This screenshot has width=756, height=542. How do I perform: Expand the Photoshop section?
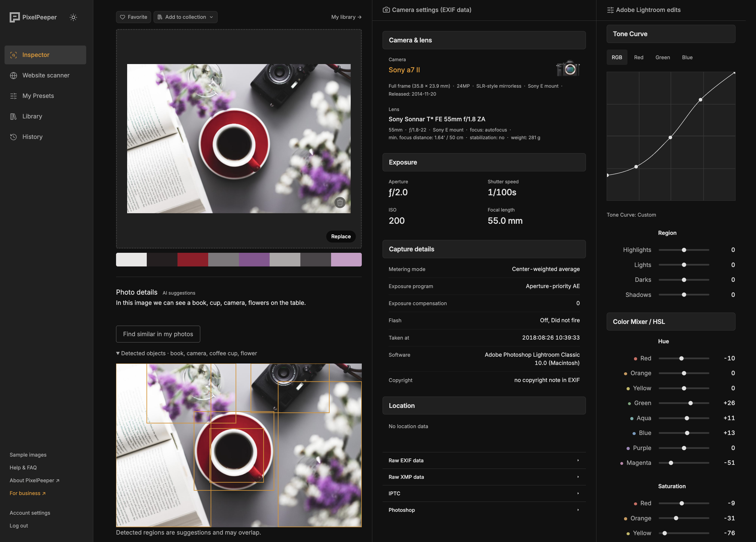tap(484, 510)
